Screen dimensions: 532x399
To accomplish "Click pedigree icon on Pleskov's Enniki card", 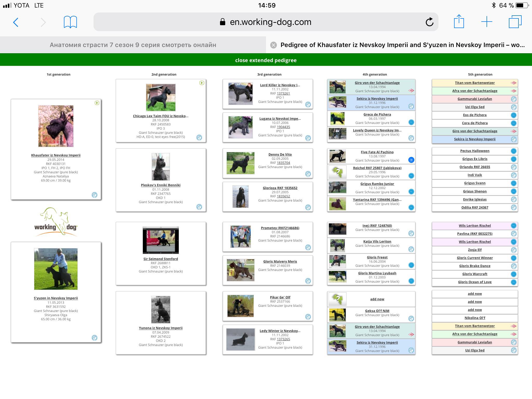I will tap(199, 207).
